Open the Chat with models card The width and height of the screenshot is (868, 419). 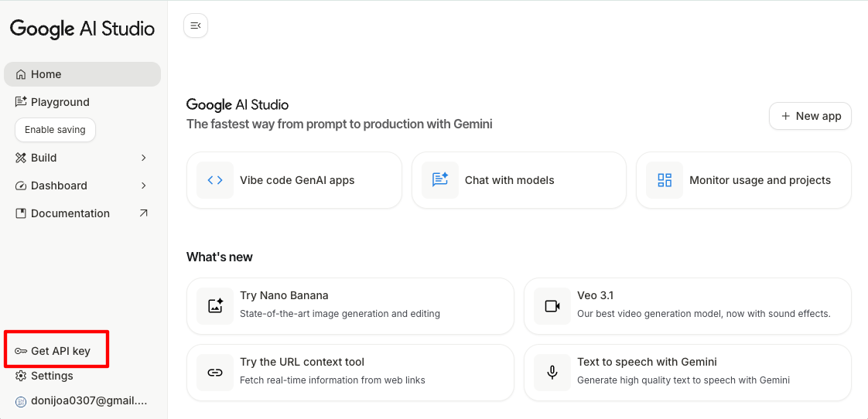519,180
